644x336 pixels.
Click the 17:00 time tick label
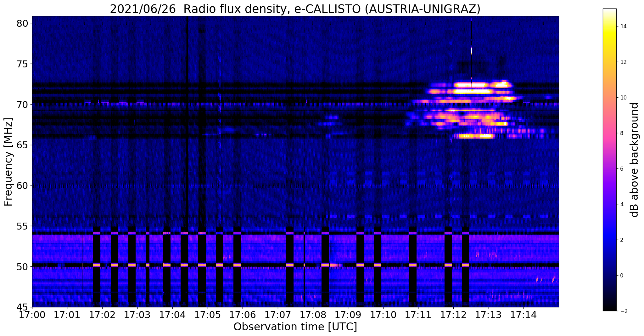click(x=32, y=314)
